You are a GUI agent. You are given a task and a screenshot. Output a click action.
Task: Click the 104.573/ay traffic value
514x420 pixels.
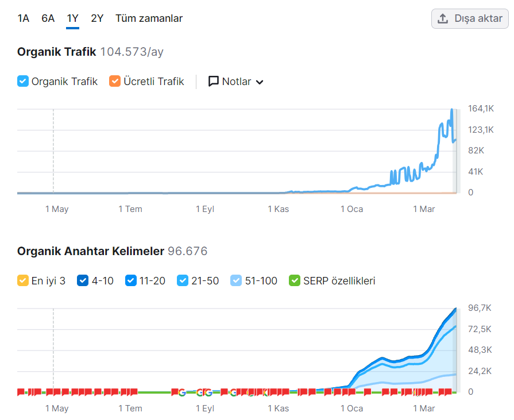coord(132,52)
